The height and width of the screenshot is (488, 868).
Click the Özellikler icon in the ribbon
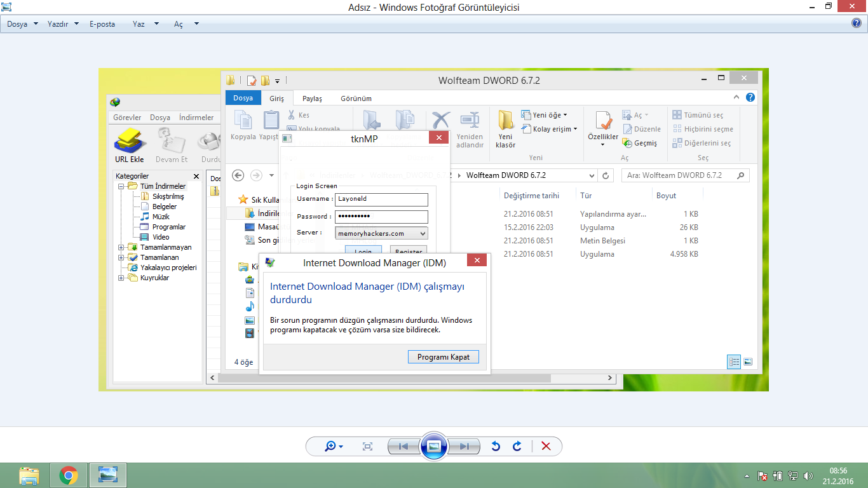click(603, 130)
